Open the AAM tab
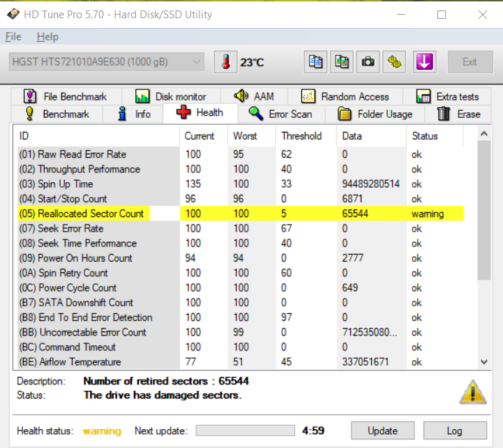 [254, 96]
